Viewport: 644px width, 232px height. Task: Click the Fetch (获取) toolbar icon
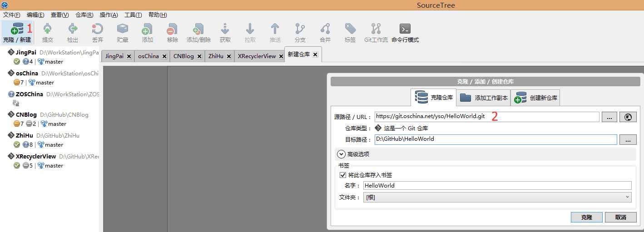[x=225, y=29]
